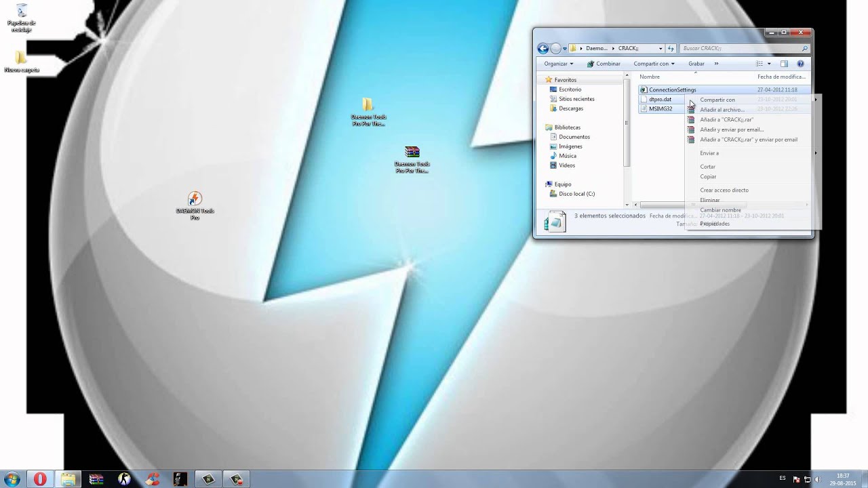Viewport: 868px width, 488px height.
Task: Select the dtpro.dat file
Action: tap(660, 99)
